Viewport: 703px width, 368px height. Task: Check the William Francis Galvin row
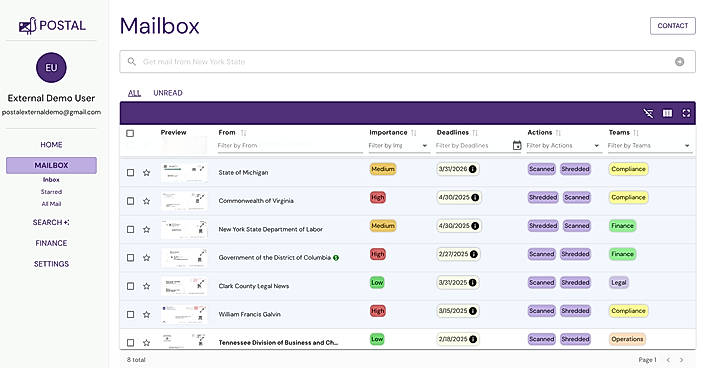(x=130, y=314)
